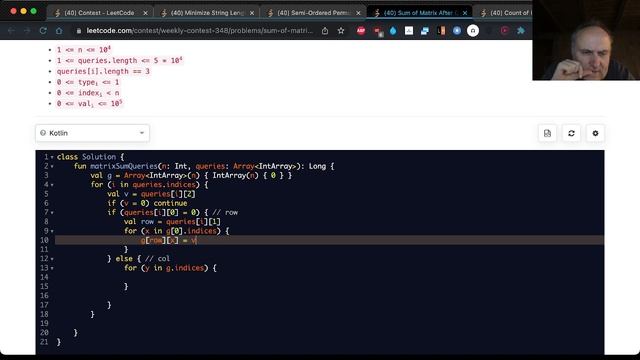Share this page from the address bar
Image resolution: width=640 pixels, height=360 pixels.
[325, 31]
